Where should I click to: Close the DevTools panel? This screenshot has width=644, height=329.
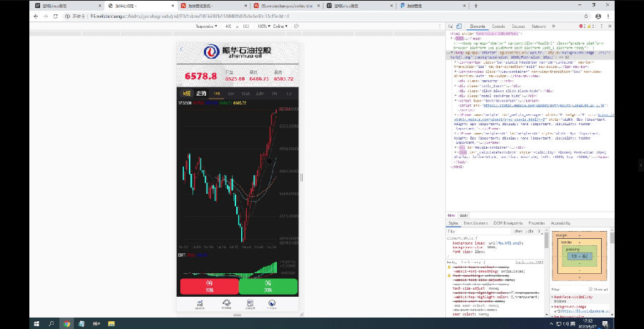tap(610, 26)
